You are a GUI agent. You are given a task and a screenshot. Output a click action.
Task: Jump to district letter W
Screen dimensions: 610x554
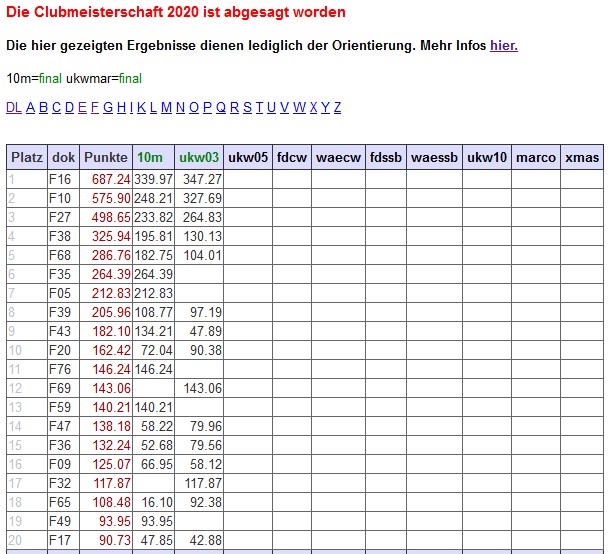(x=299, y=107)
